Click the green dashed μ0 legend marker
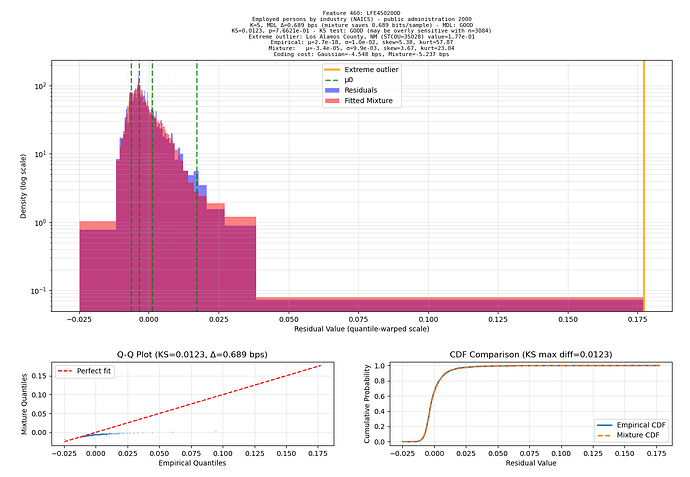Screen dimensions: 690x477 (333, 80)
